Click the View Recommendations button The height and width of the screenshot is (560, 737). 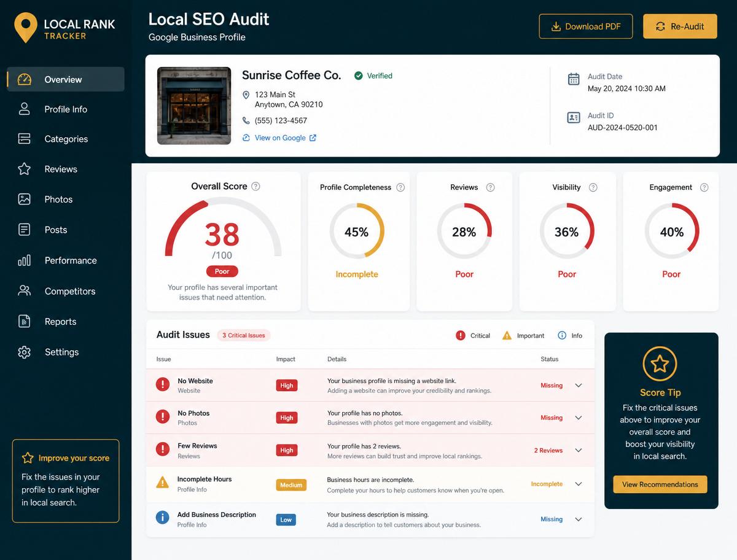click(x=660, y=484)
